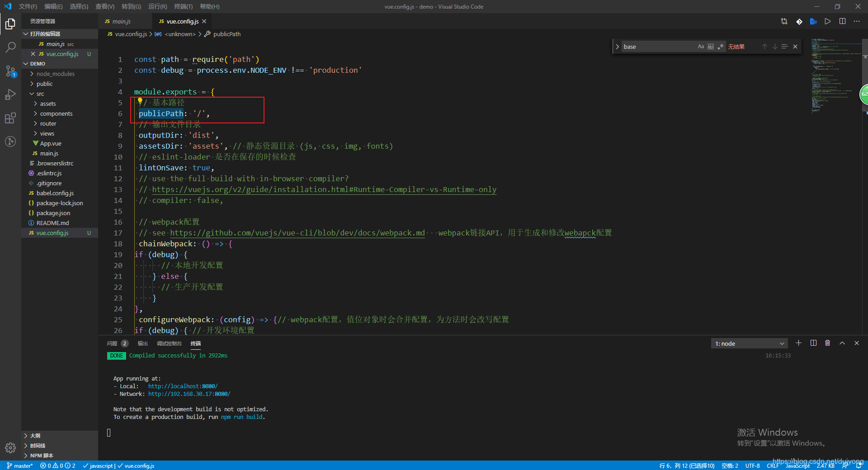Switch to the Output panel tab
Screen dimensions: 868x470
click(143, 343)
